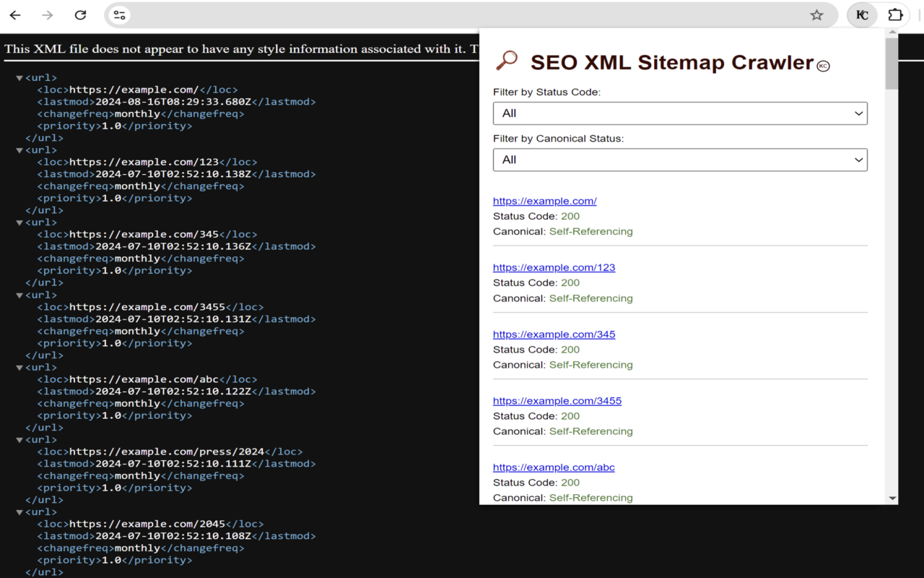The width and height of the screenshot is (924, 578).
Task: Open the https://example.com/abc result link
Action: [553, 467]
